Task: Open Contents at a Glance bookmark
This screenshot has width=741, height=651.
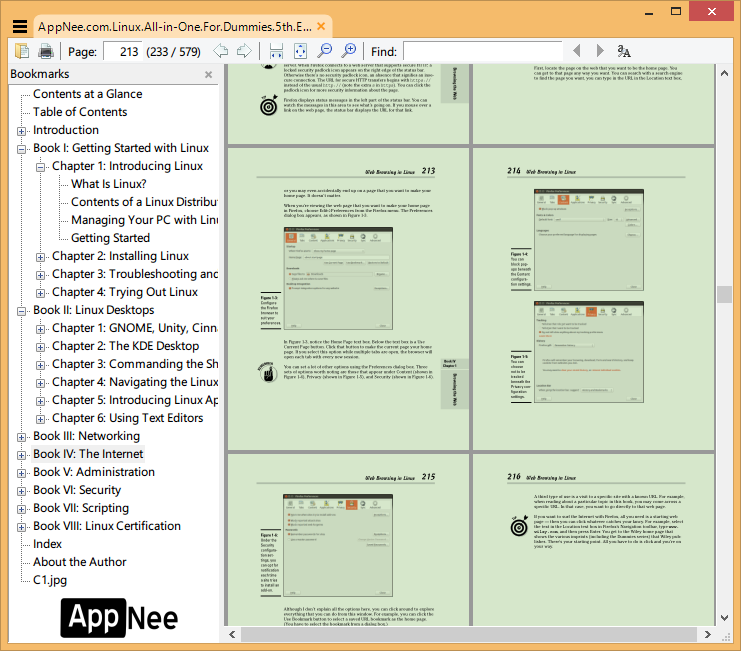Action: 87,94
